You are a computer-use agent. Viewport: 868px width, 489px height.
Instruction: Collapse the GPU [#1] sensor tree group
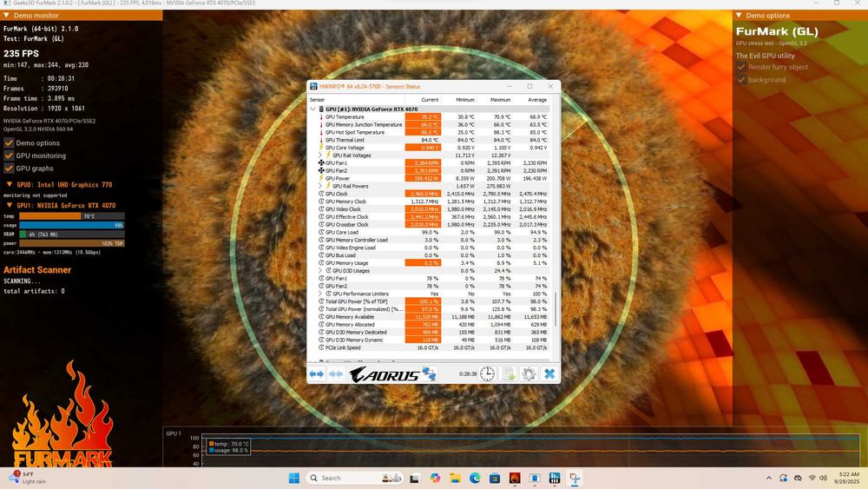[x=312, y=109]
